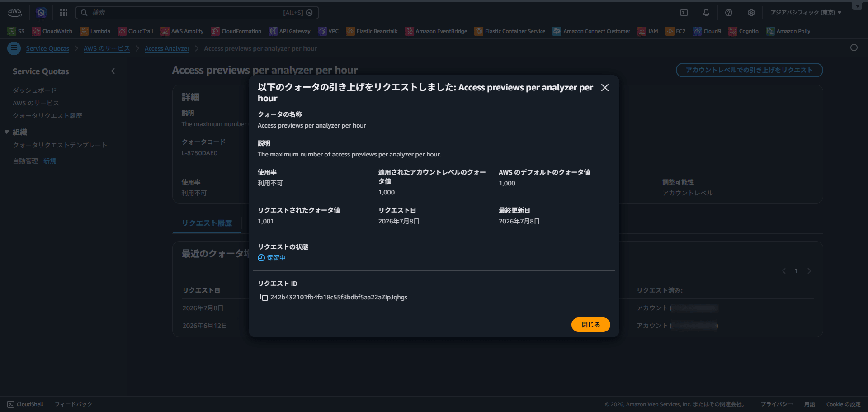This screenshot has height=412, width=868.
Task: Open プライバシー link in the footer
Action: (776, 404)
